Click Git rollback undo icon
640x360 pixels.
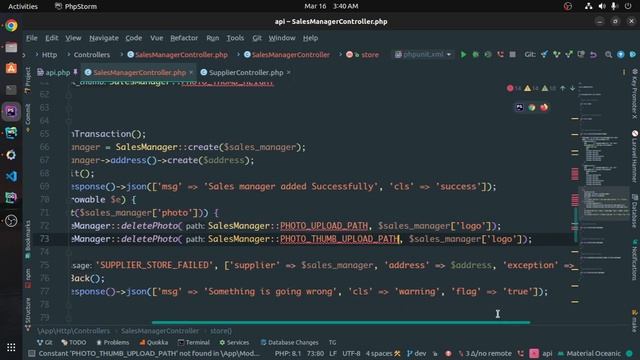(x=593, y=54)
